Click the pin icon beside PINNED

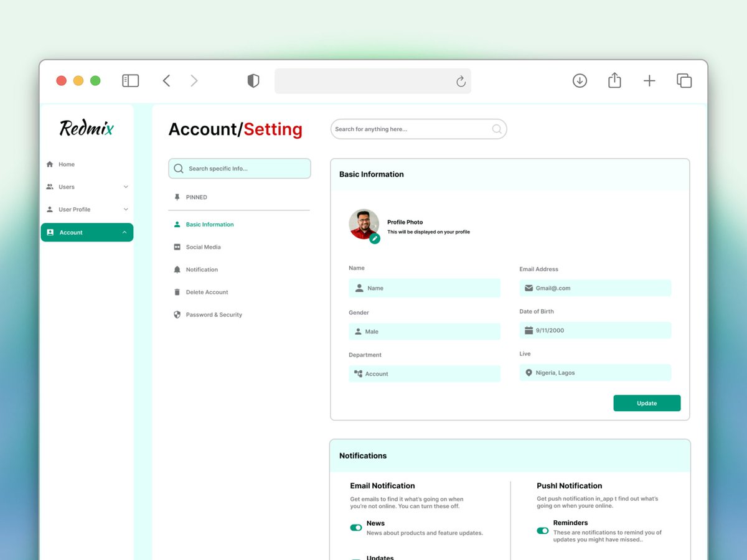coord(177,197)
